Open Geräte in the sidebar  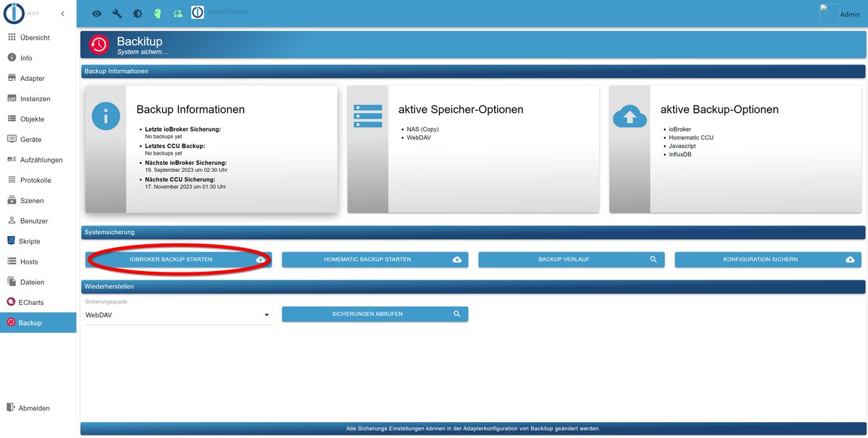click(38, 139)
